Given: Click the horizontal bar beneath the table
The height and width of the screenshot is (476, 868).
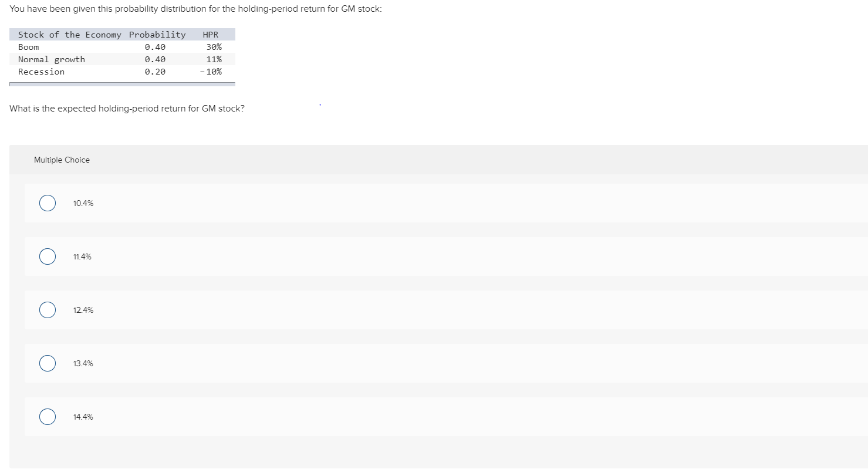Looking at the screenshot, I should [122, 84].
